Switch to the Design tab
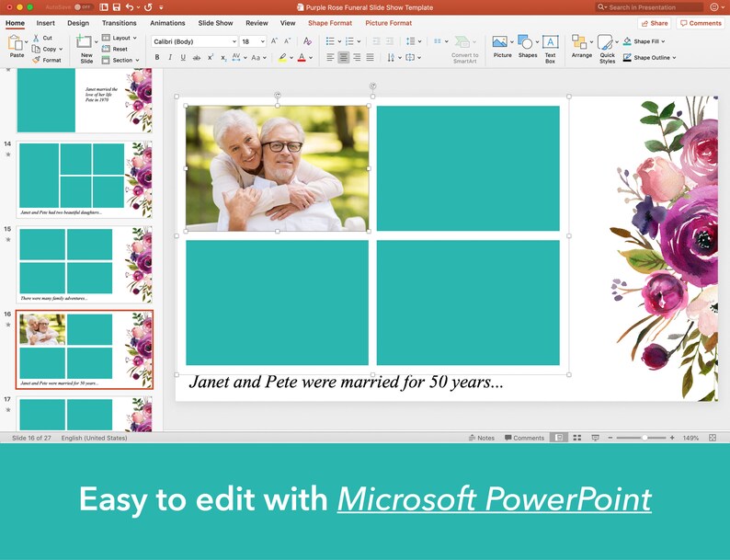The image size is (730, 560). pos(78,23)
